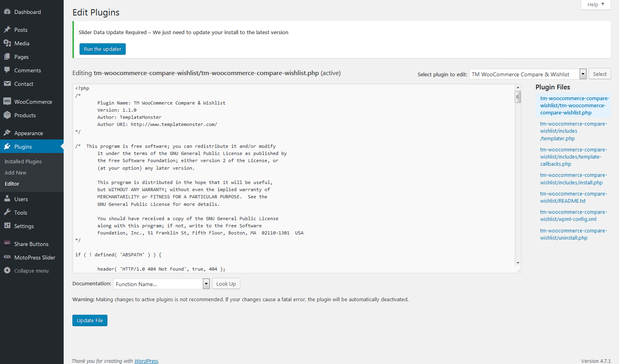
Task: Click the Posts pushpin icon
Action: pyautogui.click(x=7, y=30)
